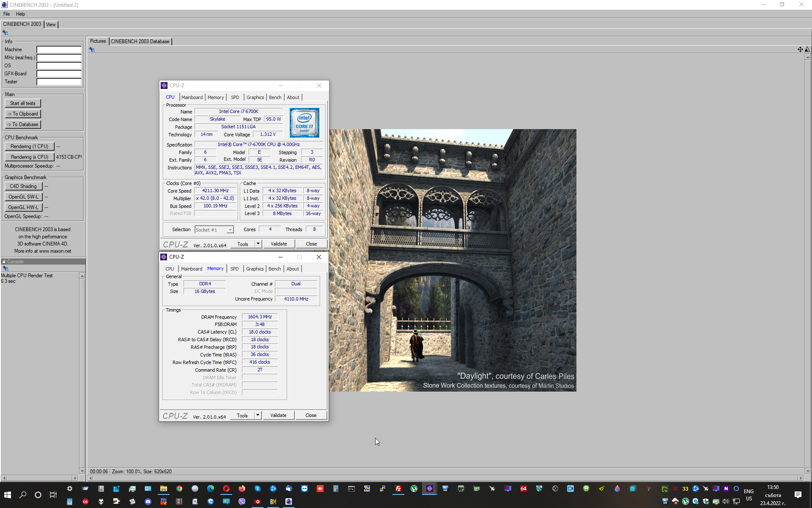The width and height of the screenshot is (812, 508).
Task: Click the picture area vertical scrollbar up arrow
Action: pos(808,57)
